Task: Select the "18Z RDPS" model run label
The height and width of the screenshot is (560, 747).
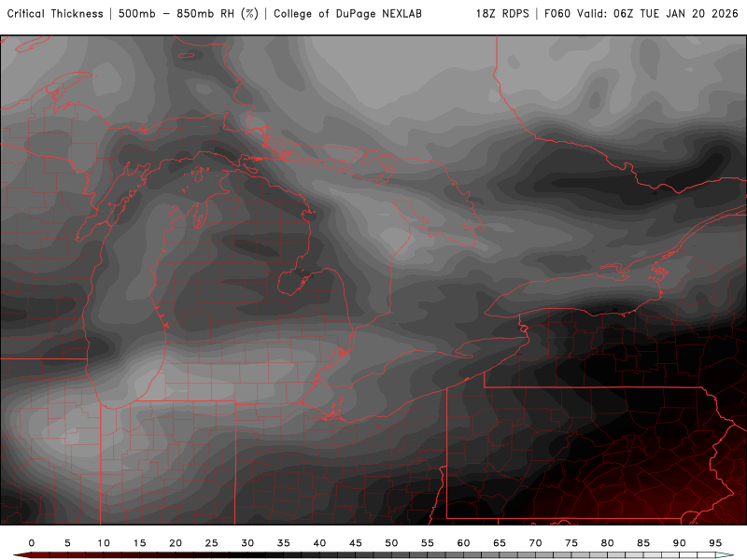Action: (502, 14)
